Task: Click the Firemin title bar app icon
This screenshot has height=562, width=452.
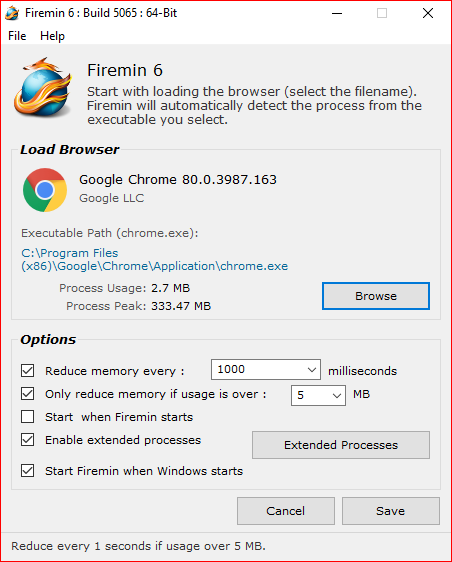Action: (x=12, y=13)
